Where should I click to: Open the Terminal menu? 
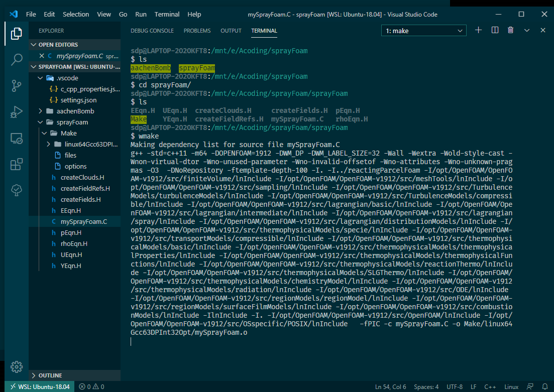(x=167, y=14)
